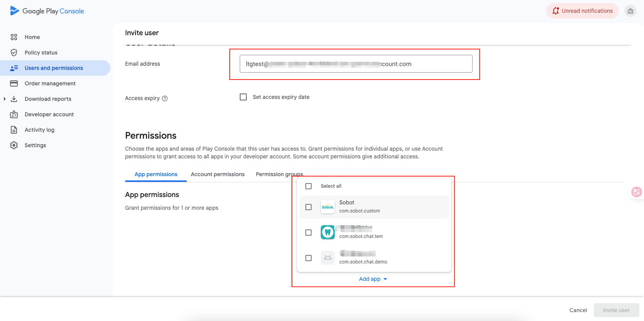Open the account icon at top right
Image resolution: width=644 pixels, height=321 pixels.
(x=630, y=11)
